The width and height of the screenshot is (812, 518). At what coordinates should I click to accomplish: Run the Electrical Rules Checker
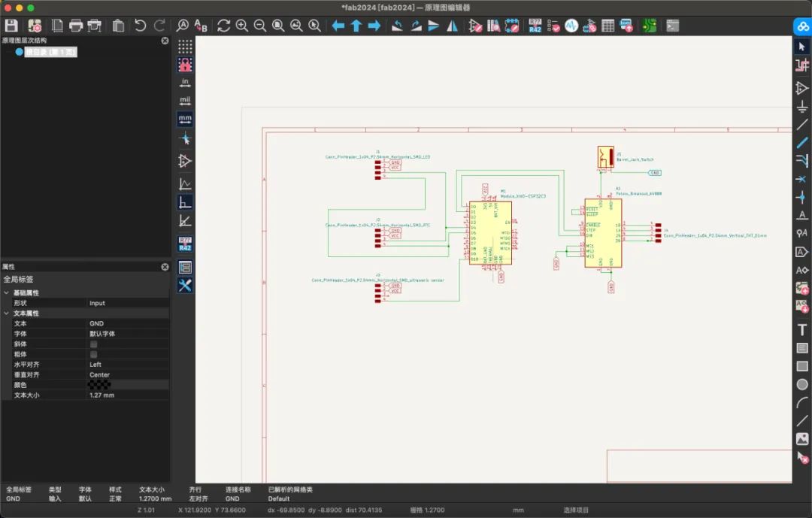coord(553,26)
